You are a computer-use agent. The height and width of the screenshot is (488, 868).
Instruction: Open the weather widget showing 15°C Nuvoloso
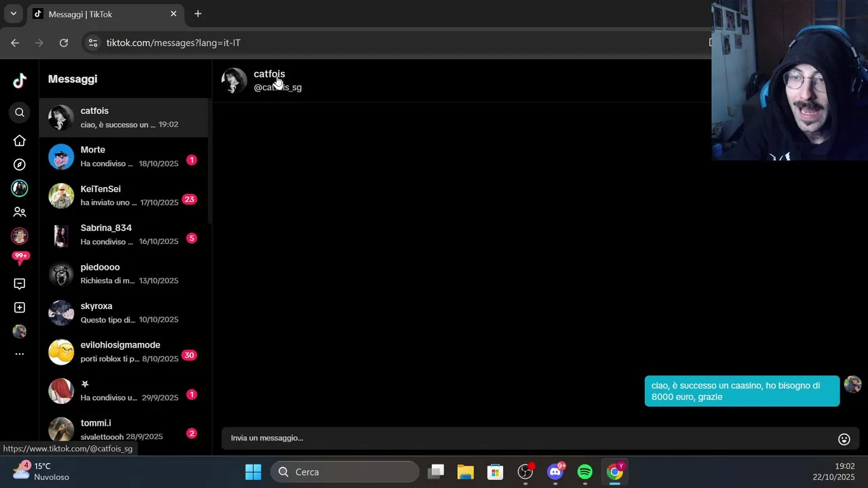pyautogui.click(x=42, y=472)
